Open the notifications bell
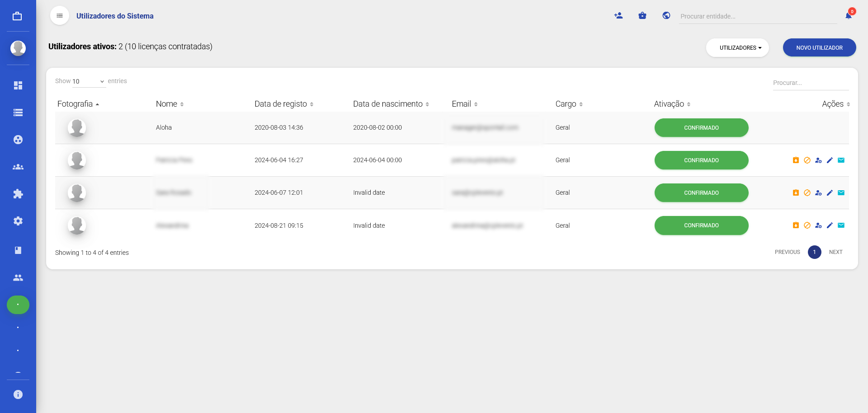868x413 pixels. point(849,16)
